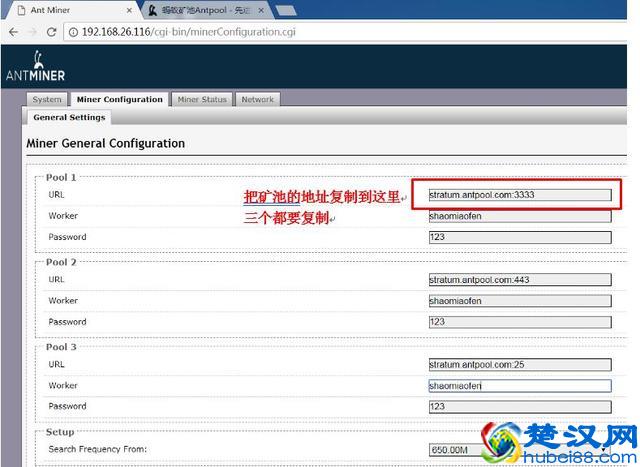Screen dimensions: 640x467
Task: Open the Miner Status tab
Action: pyautogui.click(x=202, y=100)
